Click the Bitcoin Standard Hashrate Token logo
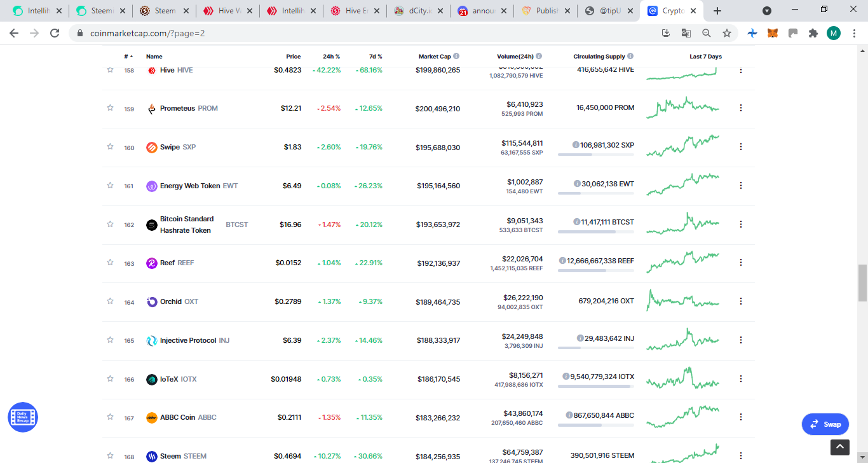 point(152,225)
